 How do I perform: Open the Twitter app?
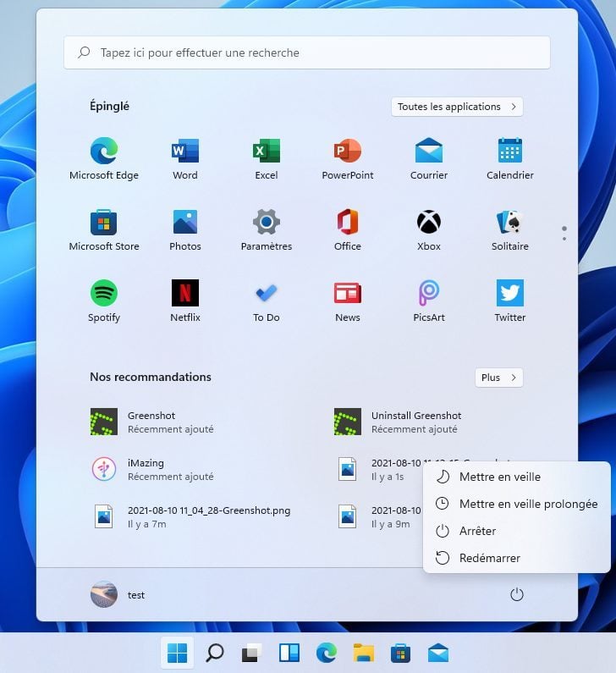tap(510, 301)
